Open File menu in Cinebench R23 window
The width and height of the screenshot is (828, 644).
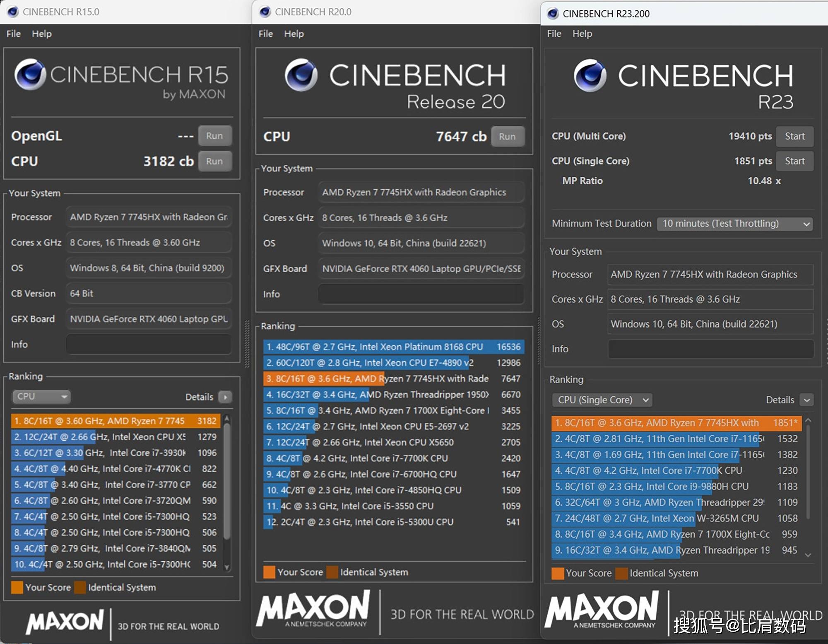point(554,34)
